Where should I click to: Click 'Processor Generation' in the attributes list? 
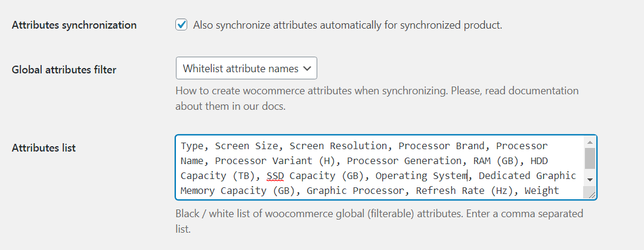[404, 161]
